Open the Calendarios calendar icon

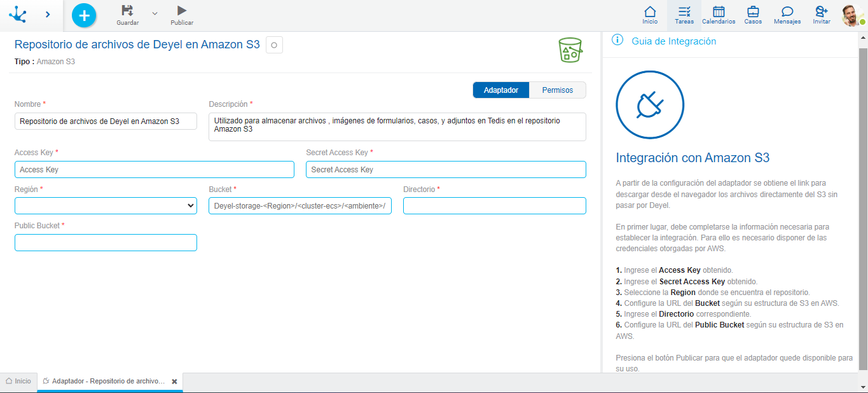click(x=719, y=12)
